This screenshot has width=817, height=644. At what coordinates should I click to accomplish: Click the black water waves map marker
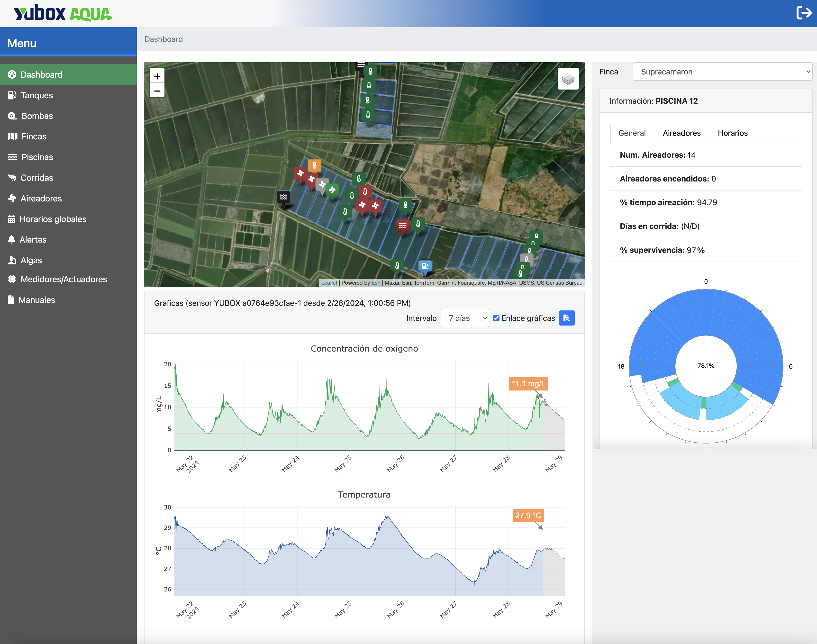tap(283, 197)
